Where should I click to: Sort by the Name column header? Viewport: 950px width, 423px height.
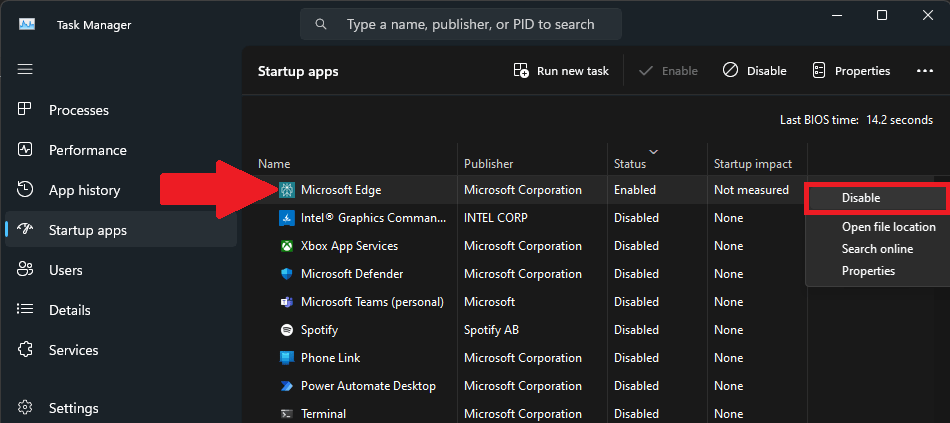tap(274, 164)
